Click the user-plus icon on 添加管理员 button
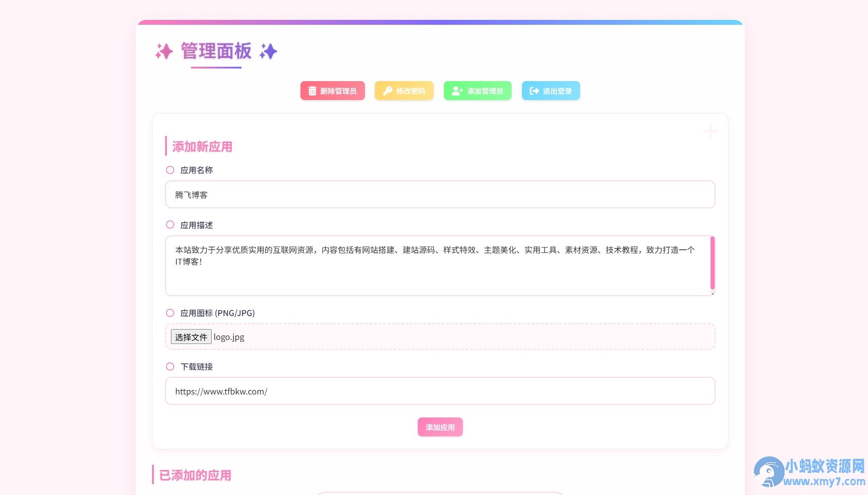The image size is (868, 495). 457,91
